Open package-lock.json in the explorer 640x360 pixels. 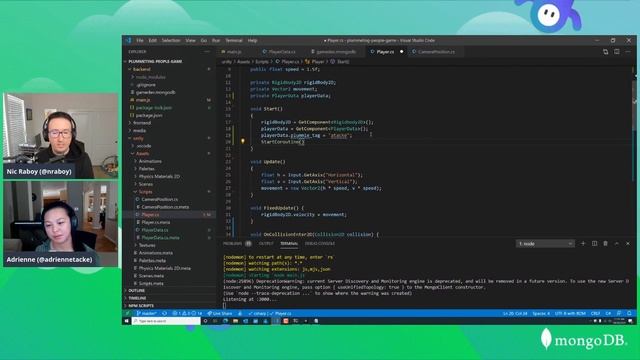point(153,108)
